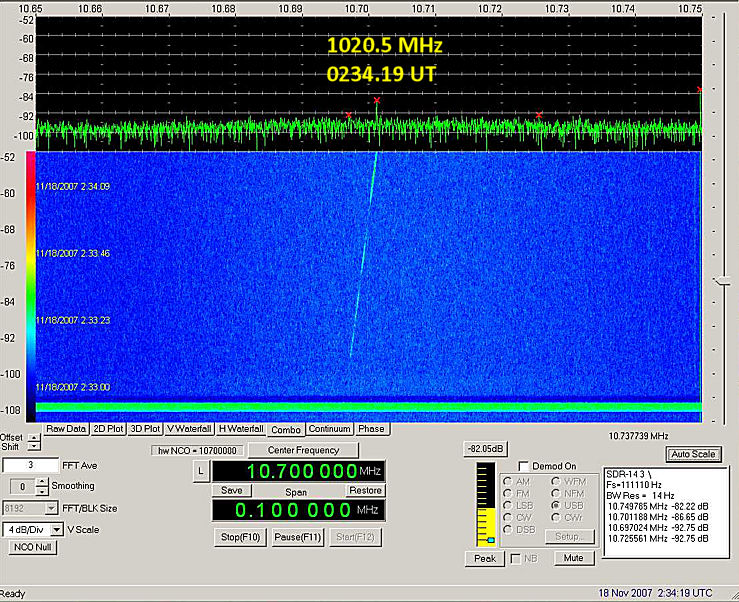The image size is (739, 602).
Task: Select the USB demodulation mode
Action: [556, 505]
